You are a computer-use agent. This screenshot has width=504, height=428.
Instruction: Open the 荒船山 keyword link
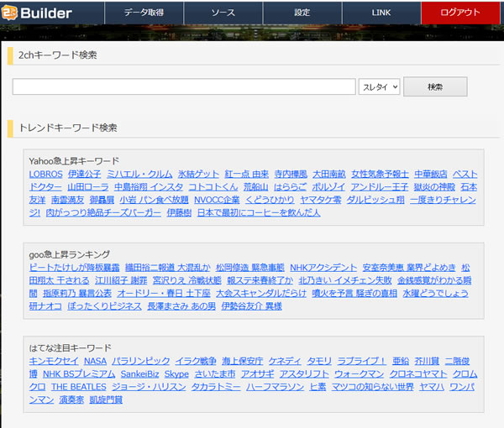click(256, 187)
